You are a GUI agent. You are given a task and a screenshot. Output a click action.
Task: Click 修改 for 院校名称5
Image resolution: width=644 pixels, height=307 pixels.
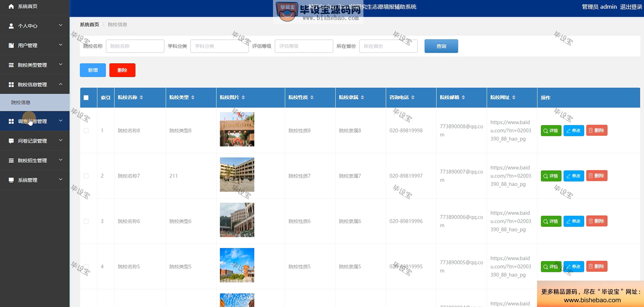[574, 267]
